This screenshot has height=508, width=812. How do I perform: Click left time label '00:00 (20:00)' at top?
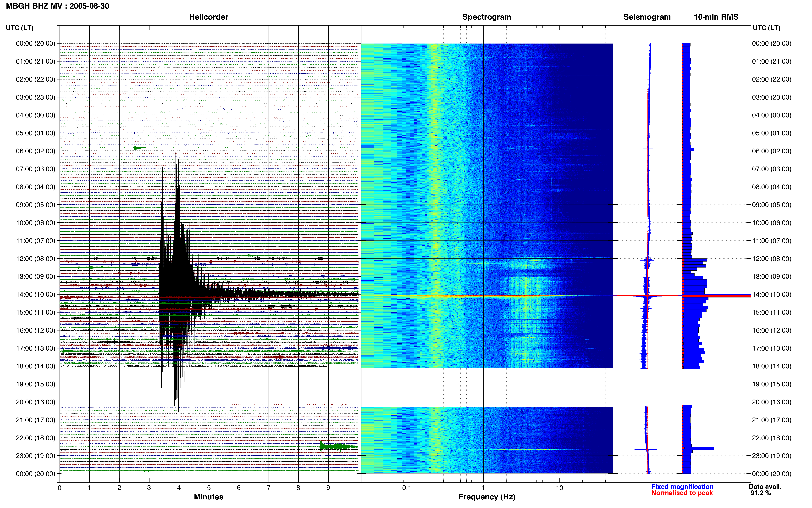[36, 43]
